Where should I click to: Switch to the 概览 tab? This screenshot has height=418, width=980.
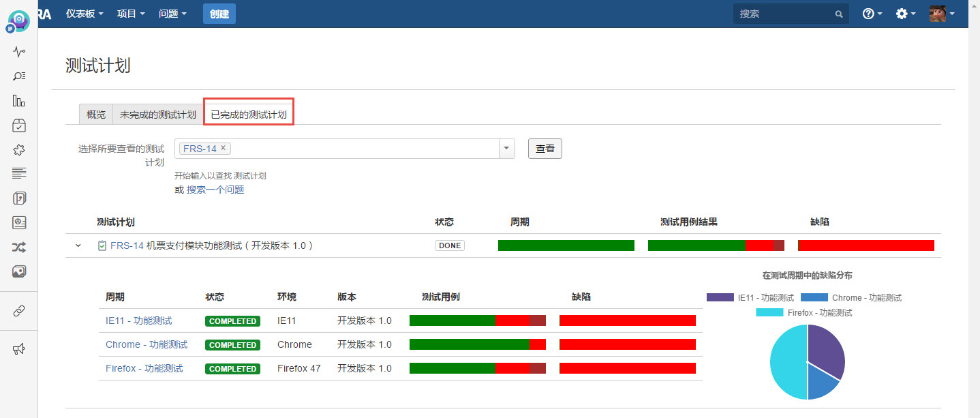(x=96, y=115)
